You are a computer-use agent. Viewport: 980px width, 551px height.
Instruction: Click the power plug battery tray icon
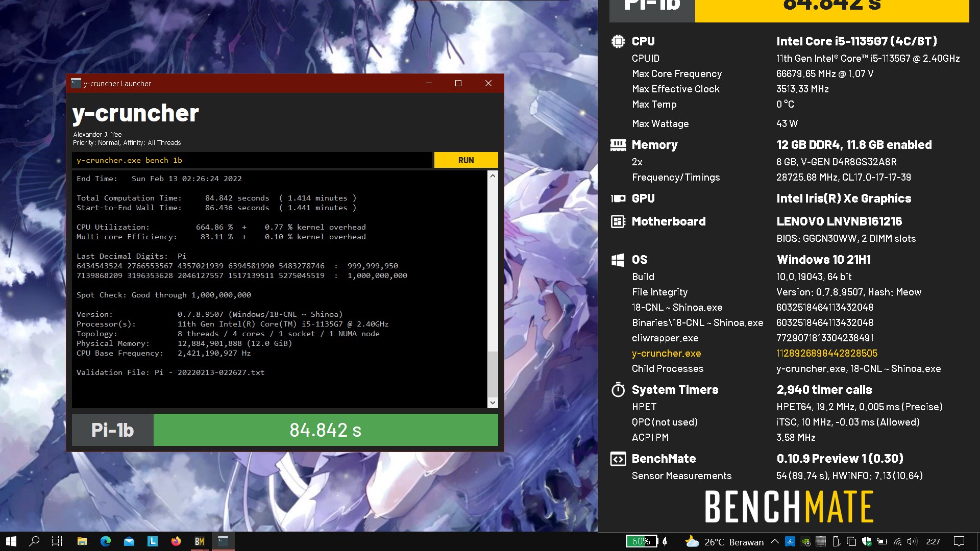coord(882,541)
